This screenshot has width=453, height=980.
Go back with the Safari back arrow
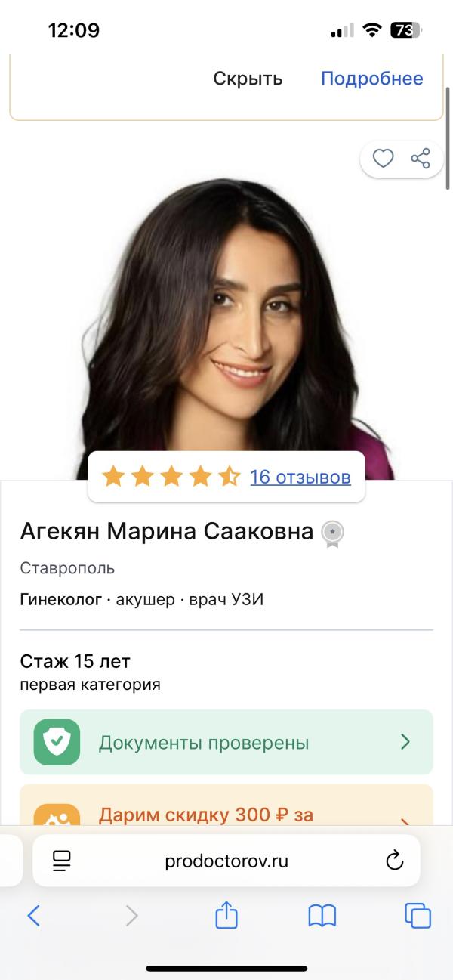click(33, 916)
